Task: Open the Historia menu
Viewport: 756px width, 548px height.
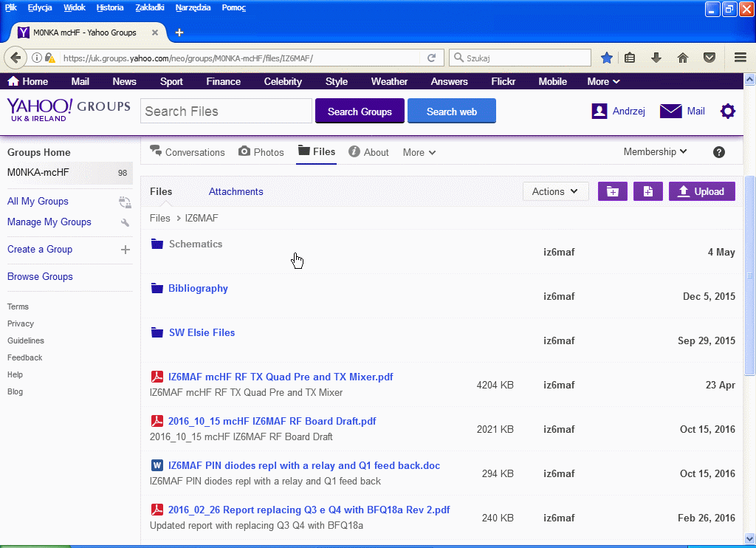Action: tap(110, 7)
